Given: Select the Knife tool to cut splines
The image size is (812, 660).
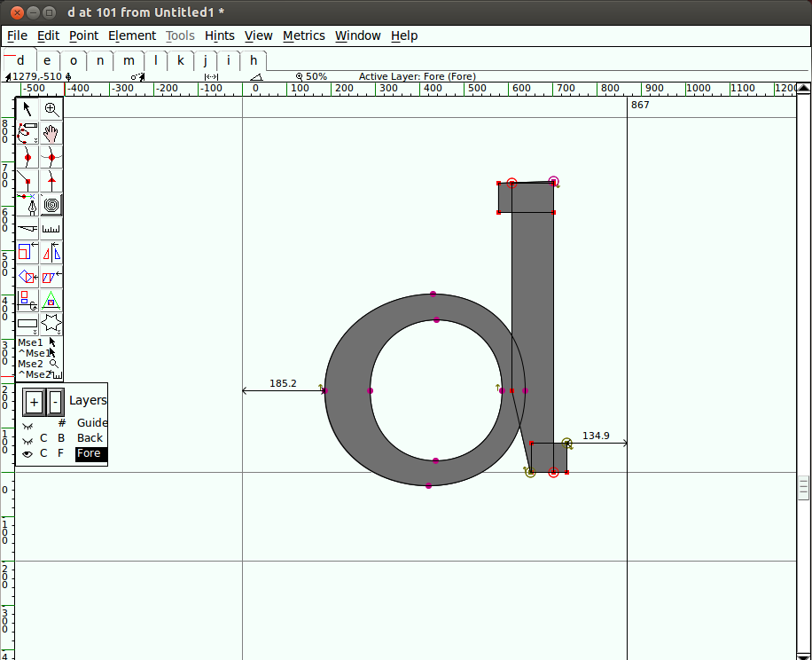Looking at the screenshot, I should 27,227.
